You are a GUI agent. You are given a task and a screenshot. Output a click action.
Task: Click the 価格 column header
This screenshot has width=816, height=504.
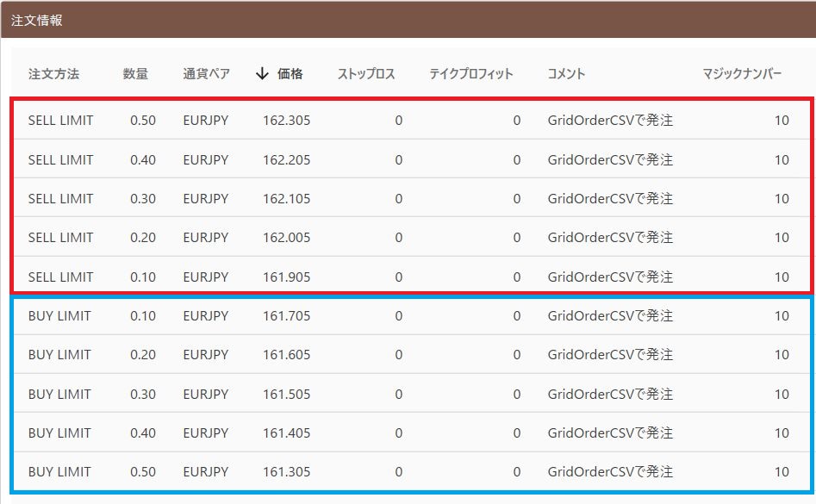(290, 74)
